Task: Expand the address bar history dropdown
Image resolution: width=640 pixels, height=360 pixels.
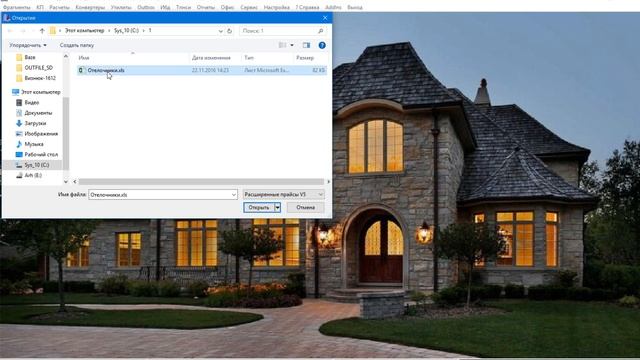Action: [x=220, y=31]
